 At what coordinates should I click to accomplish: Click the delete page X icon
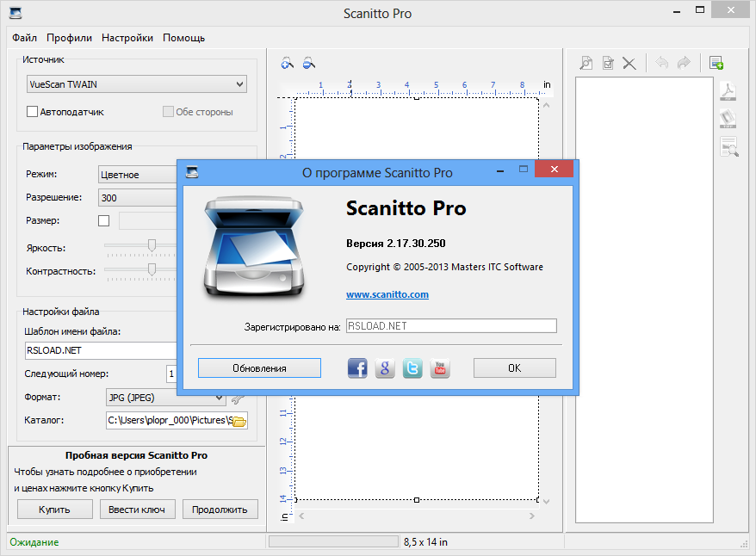(629, 63)
